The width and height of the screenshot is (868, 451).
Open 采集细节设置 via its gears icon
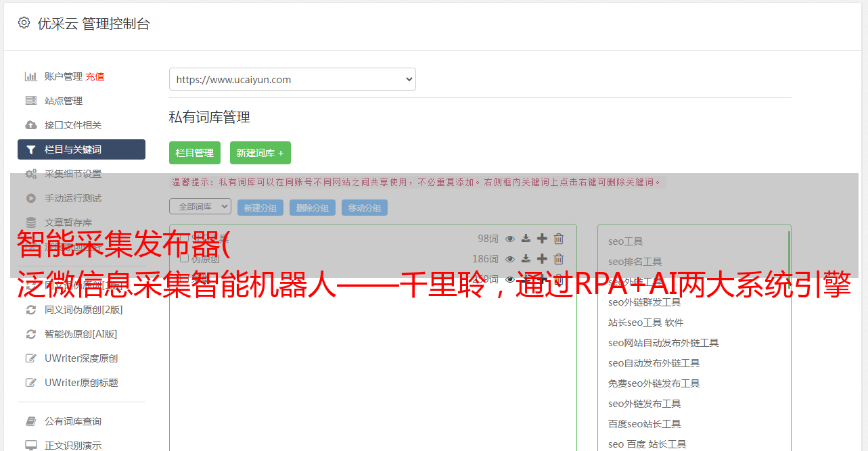(x=31, y=174)
